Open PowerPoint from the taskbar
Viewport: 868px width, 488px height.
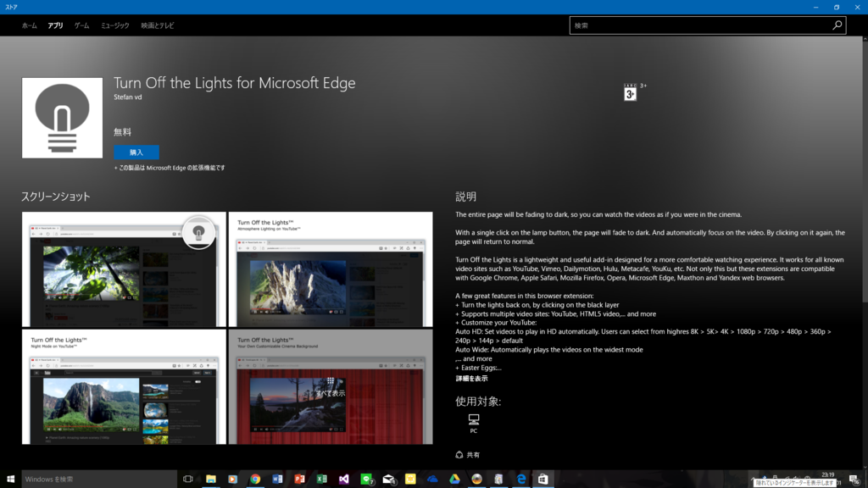[299, 480]
